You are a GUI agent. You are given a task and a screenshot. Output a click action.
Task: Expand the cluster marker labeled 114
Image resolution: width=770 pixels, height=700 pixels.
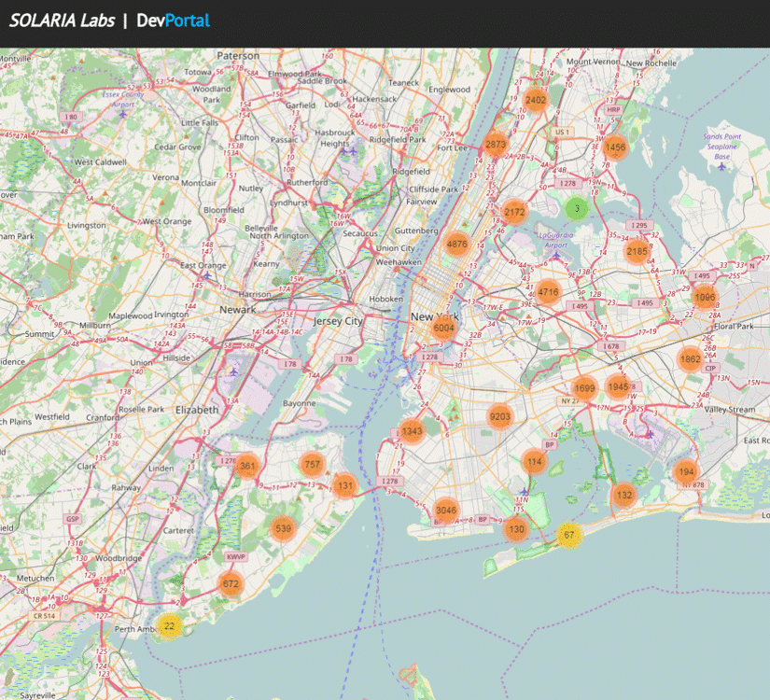click(534, 462)
